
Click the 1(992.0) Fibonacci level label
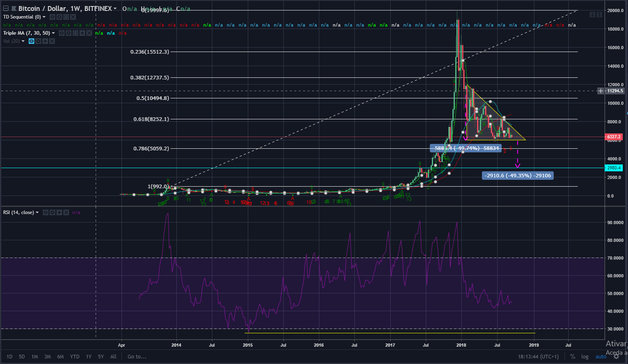(x=158, y=186)
